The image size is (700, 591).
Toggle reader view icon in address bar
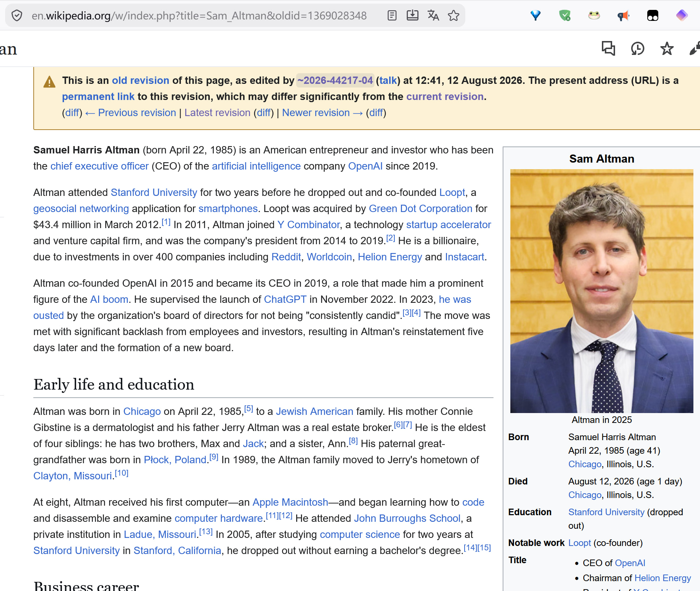(392, 15)
